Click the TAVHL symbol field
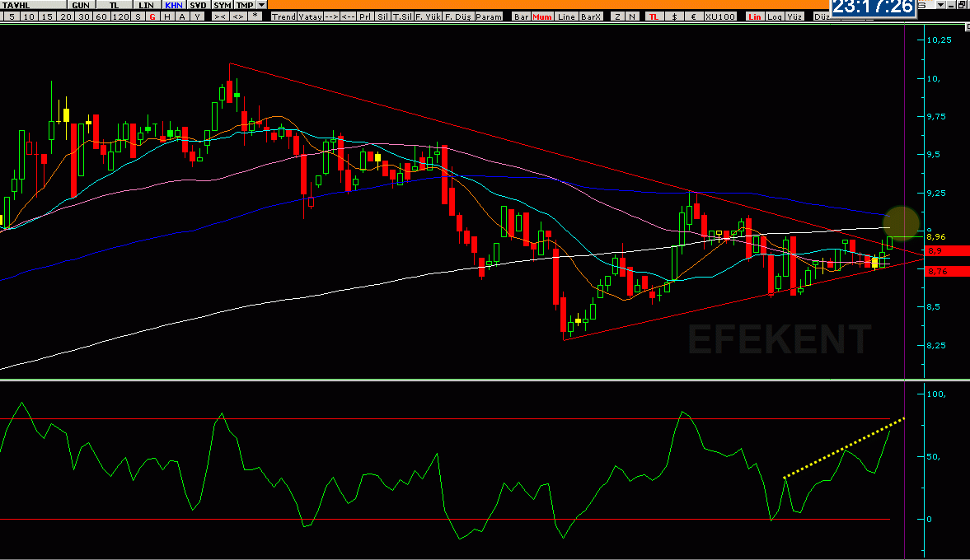The width and height of the screenshot is (970, 560). (x=34, y=5)
